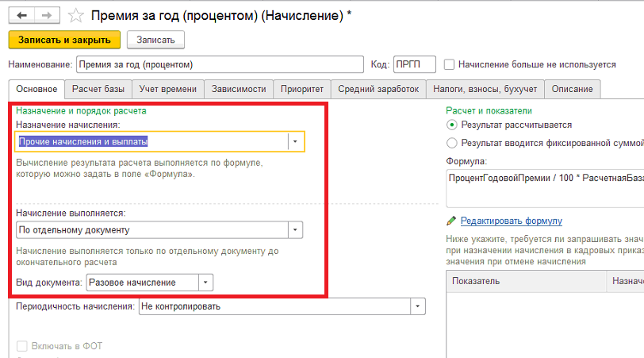
Task: Select 'Результат вводится фиксированной суммой' option
Action: [x=452, y=143]
